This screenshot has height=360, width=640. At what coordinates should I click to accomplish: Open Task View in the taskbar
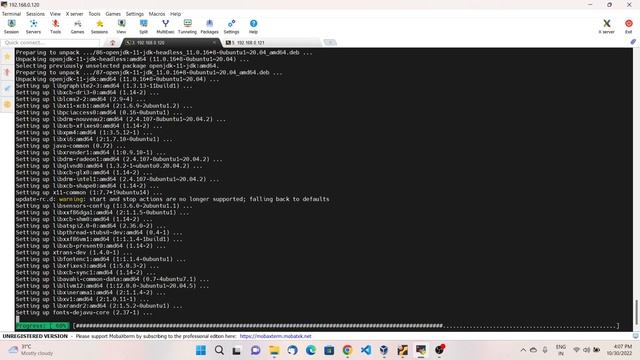(x=237, y=350)
